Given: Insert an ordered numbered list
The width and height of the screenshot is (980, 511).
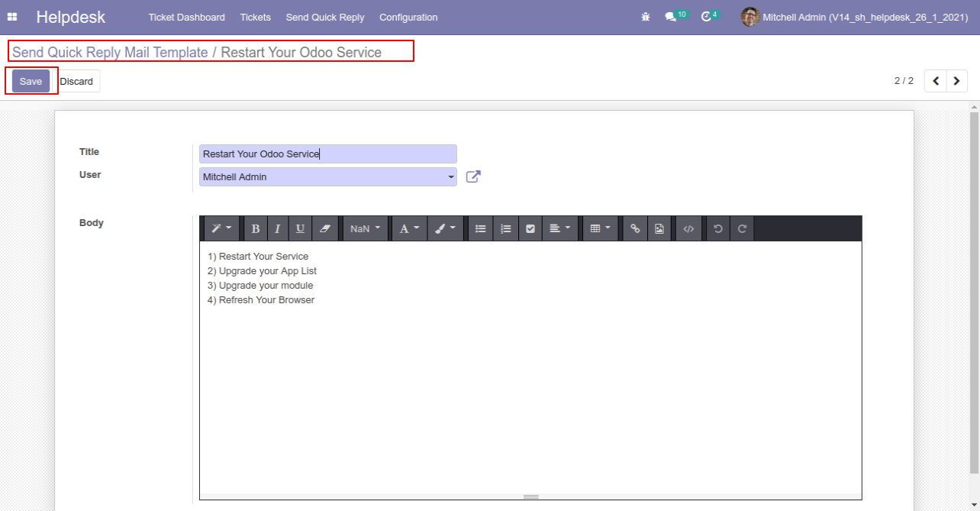Looking at the screenshot, I should [505, 228].
